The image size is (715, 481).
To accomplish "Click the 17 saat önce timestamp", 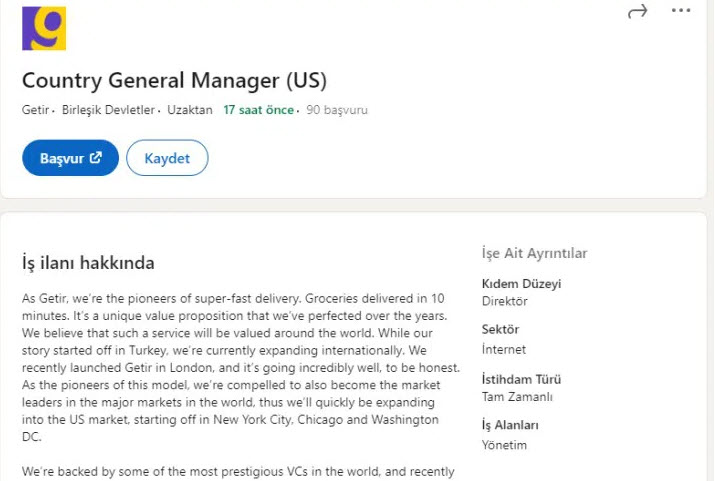I will click(258, 110).
